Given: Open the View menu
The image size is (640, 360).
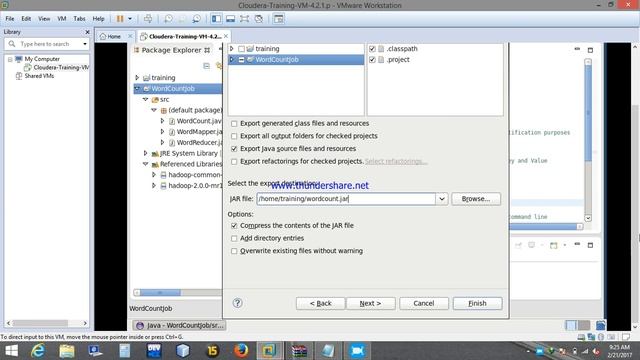Looking at the screenshot, I should click(x=44, y=19).
